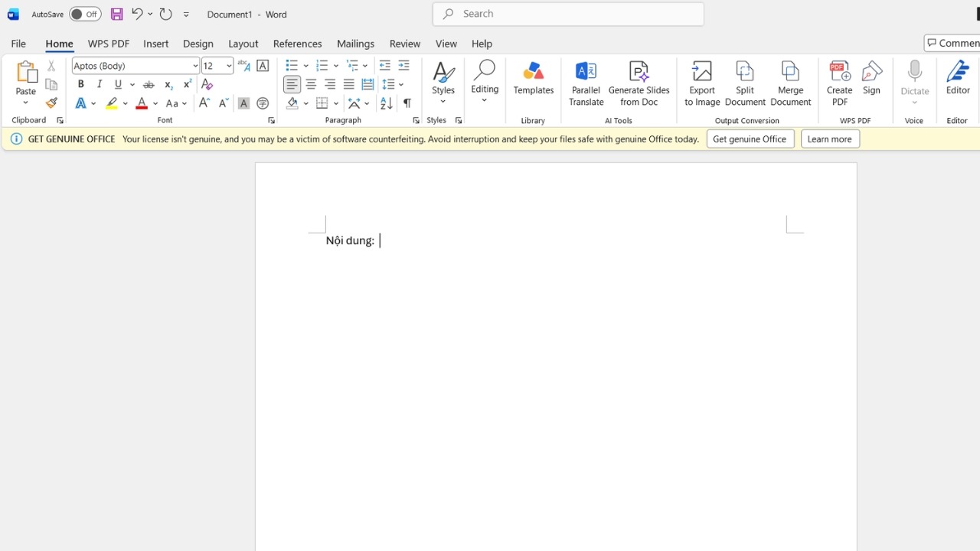980x551 pixels.
Task: Click the Save floppy disk icon
Action: tap(116, 14)
